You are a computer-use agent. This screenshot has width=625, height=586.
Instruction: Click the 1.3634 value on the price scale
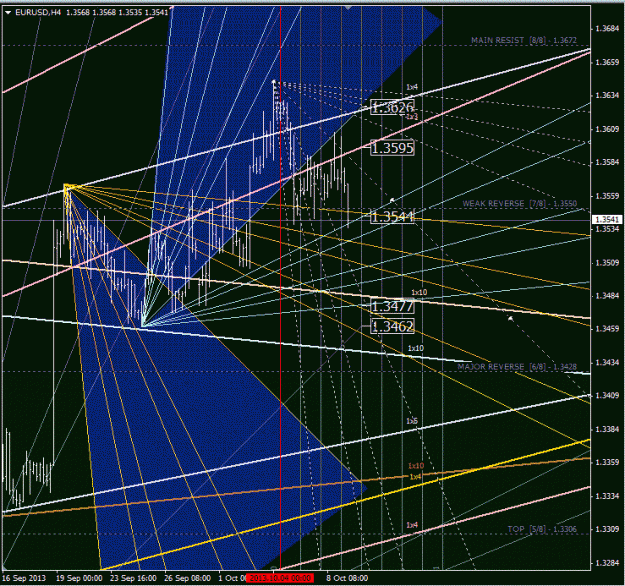607,95
